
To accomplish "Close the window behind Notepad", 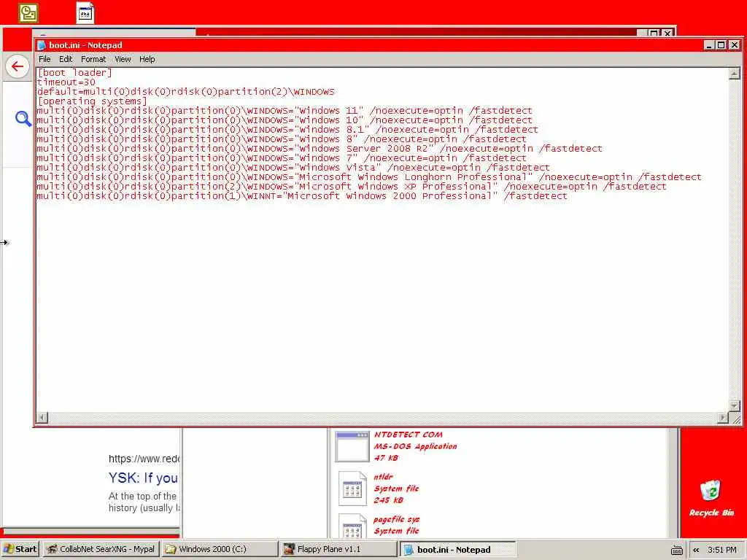I will pos(667,34).
